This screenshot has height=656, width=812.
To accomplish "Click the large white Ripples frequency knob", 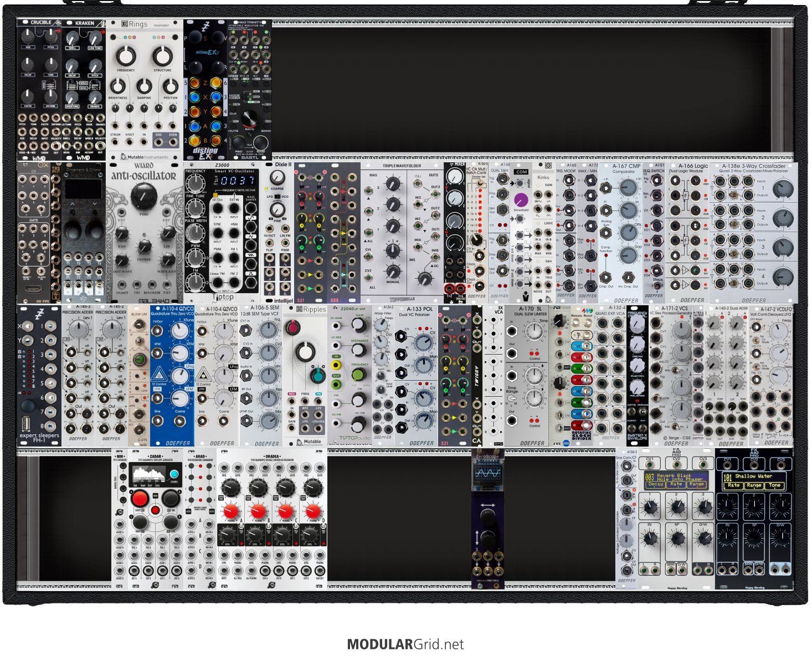I will tap(305, 352).
